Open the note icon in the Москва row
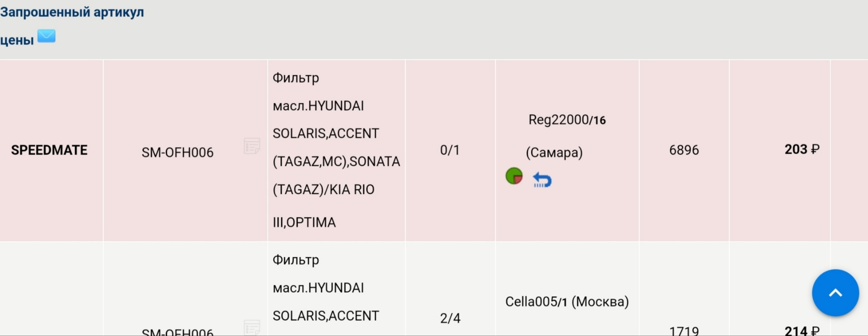Screen dimensions: 868x336 [x=252, y=326]
